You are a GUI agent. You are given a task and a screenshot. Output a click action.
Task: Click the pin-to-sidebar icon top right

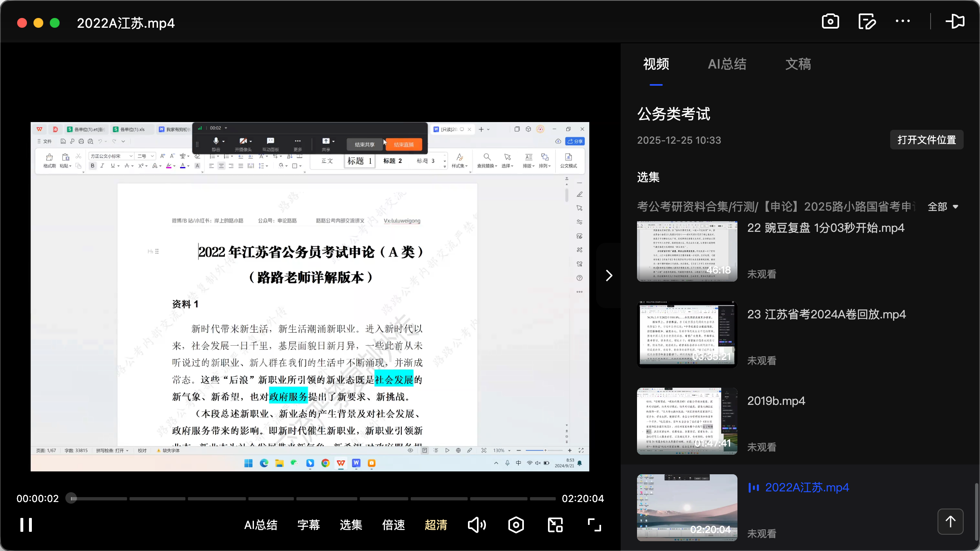pos(955,21)
